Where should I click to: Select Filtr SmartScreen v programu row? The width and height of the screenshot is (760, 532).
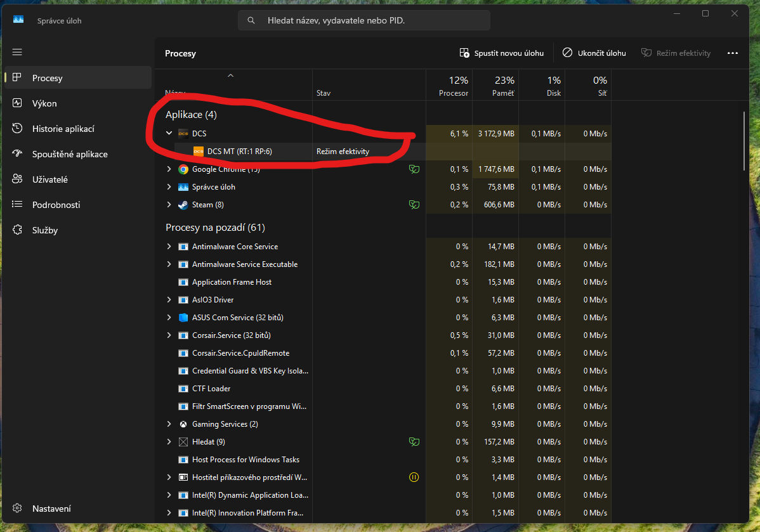(383, 406)
